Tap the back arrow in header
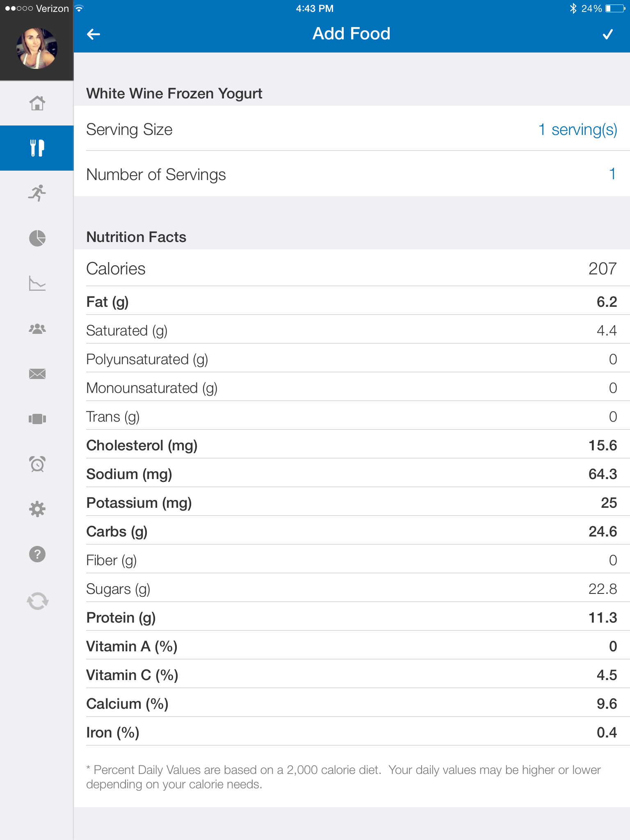The image size is (630, 840). point(94,34)
